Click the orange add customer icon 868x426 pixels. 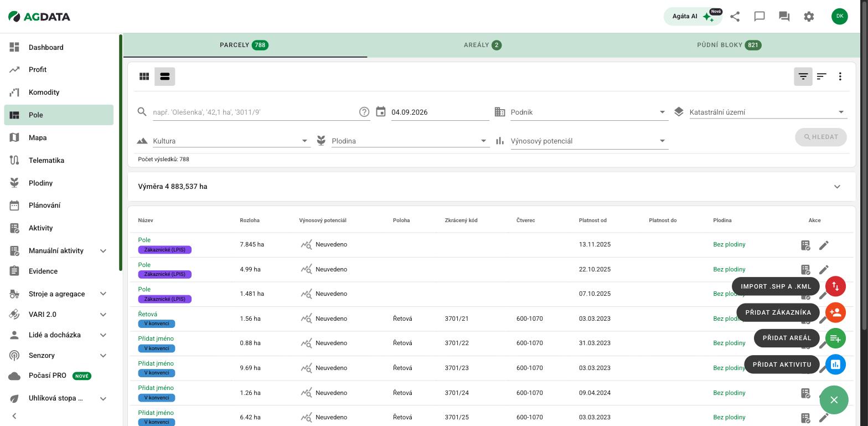(835, 312)
